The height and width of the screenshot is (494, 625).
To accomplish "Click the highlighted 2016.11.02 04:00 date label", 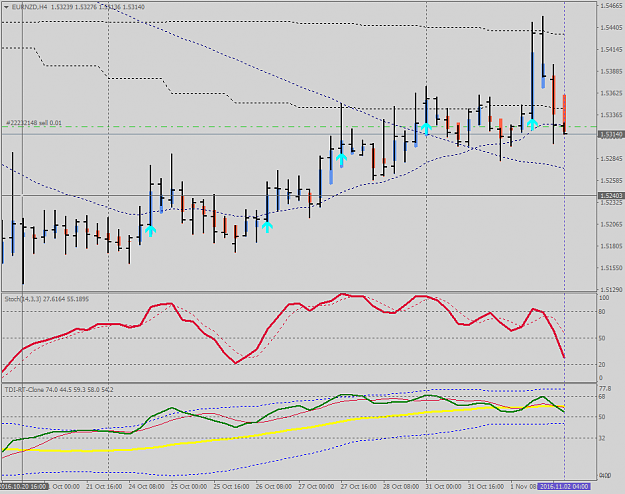I will pyautogui.click(x=563, y=486).
